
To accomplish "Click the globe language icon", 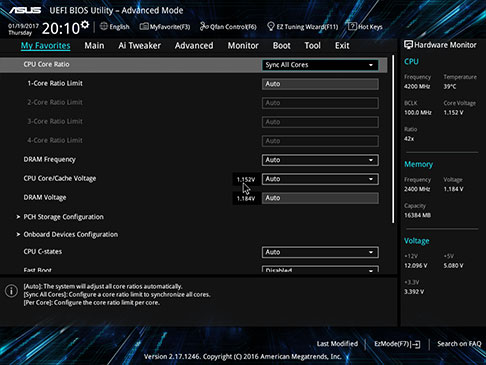I will (104, 26).
